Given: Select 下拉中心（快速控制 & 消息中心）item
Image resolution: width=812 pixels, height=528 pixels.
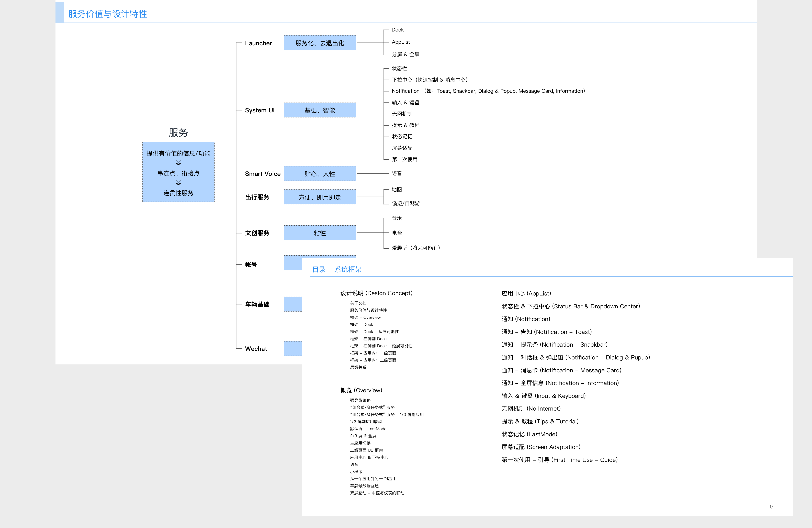Looking at the screenshot, I should tap(430, 80).
